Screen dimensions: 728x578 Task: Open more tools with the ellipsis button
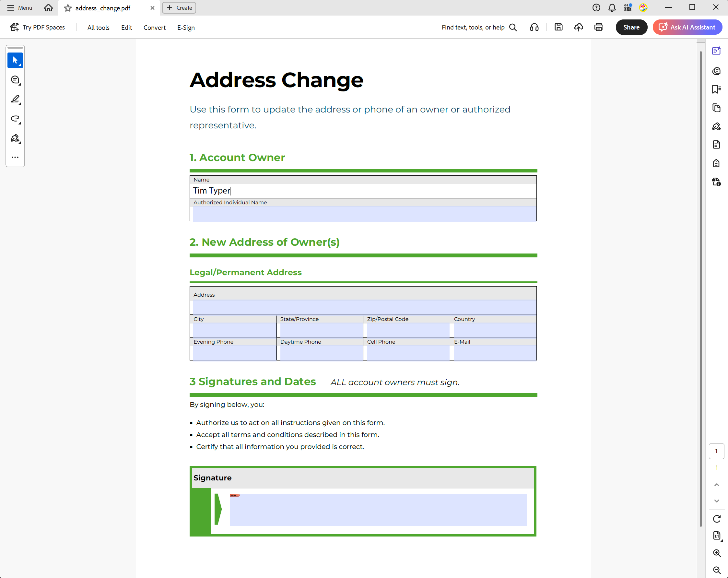(15, 157)
